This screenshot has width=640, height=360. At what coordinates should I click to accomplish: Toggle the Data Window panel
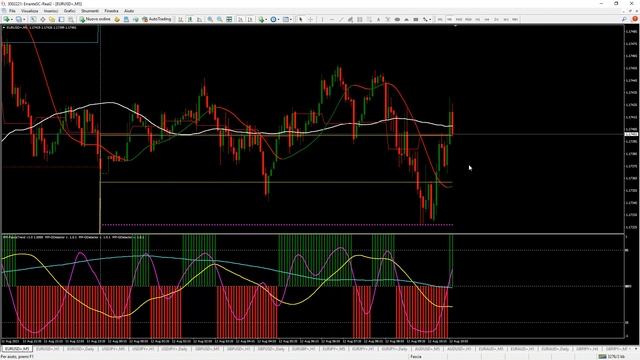tap(43, 19)
